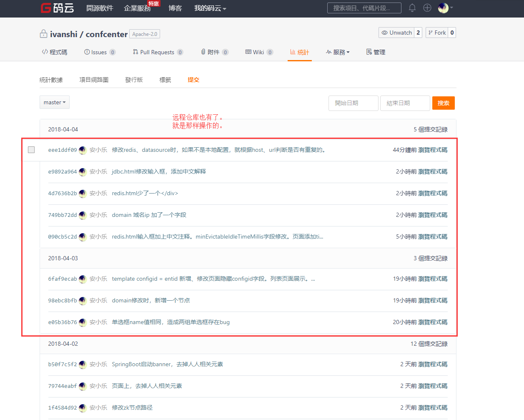The height and width of the screenshot is (420, 524).
Task: Expand the 服務 dropdown tab
Action: pos(338,52)
